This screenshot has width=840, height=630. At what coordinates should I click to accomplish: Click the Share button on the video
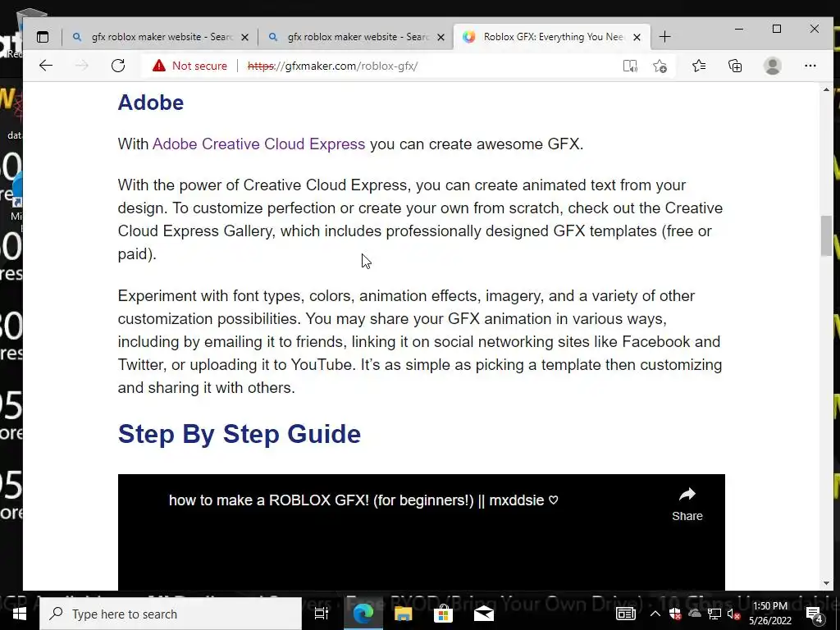click(687, 504)
